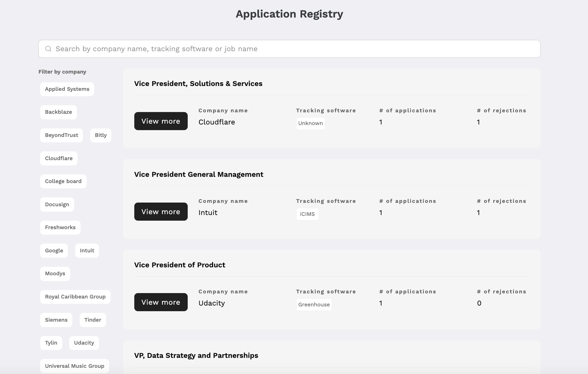Filter by Applied Systems company

(x=67, y=89)
